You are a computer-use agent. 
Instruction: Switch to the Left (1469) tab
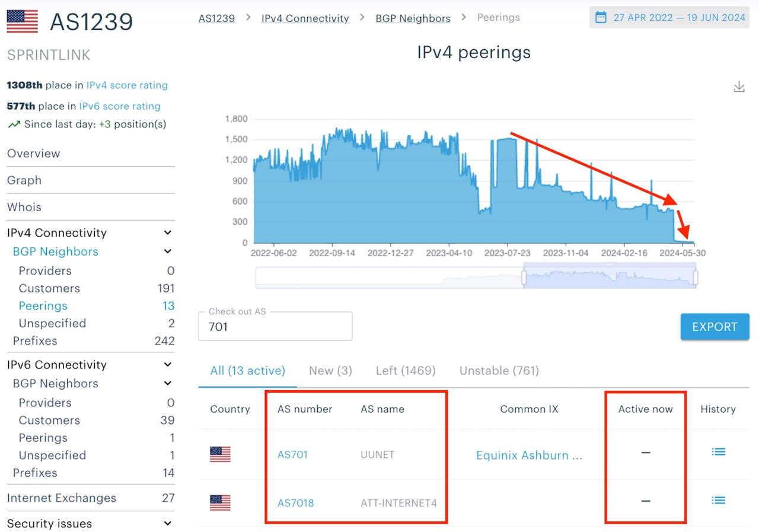tap(406, 371)
